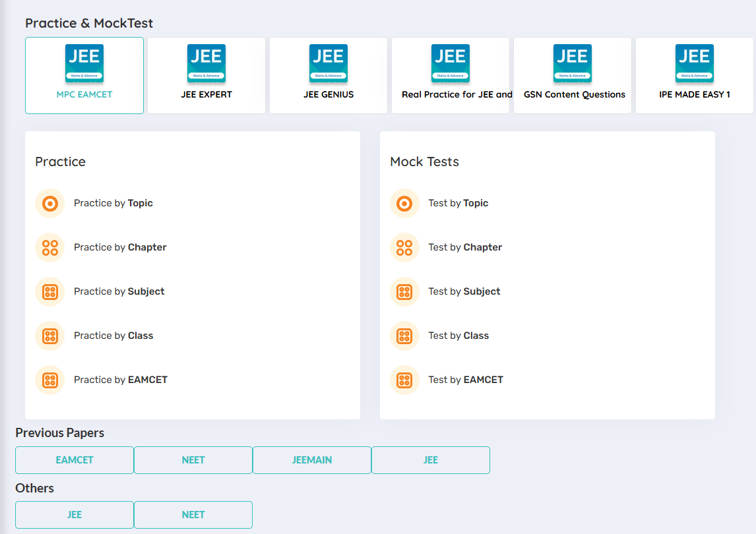Start the Test by EAMCET link
756x534 pixels.
coord(466,380)
